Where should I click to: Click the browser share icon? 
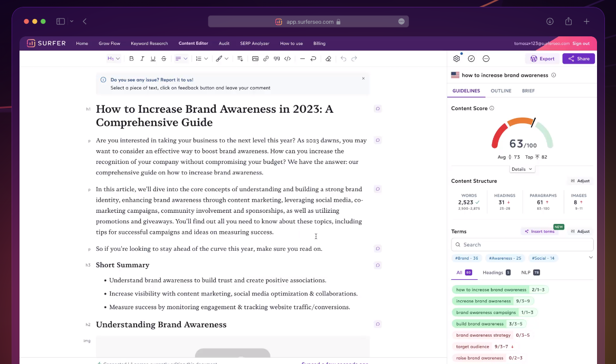(x=569, y=22)
